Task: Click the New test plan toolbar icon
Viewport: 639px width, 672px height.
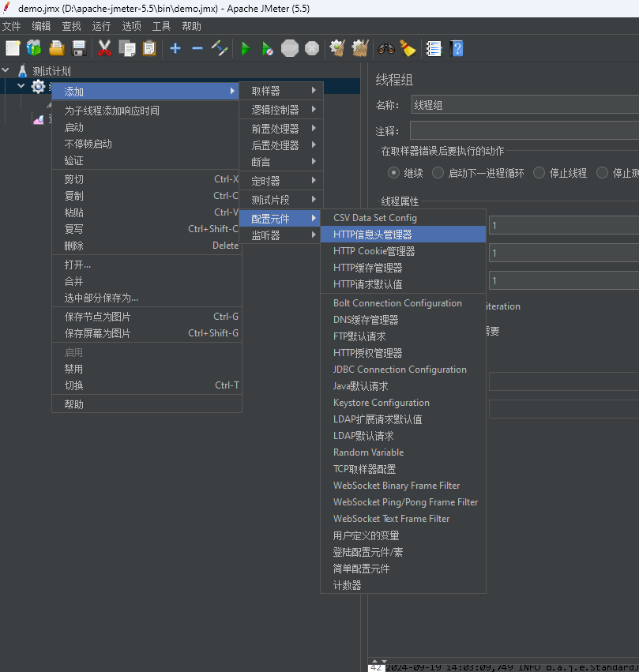Action: [13, 48]
